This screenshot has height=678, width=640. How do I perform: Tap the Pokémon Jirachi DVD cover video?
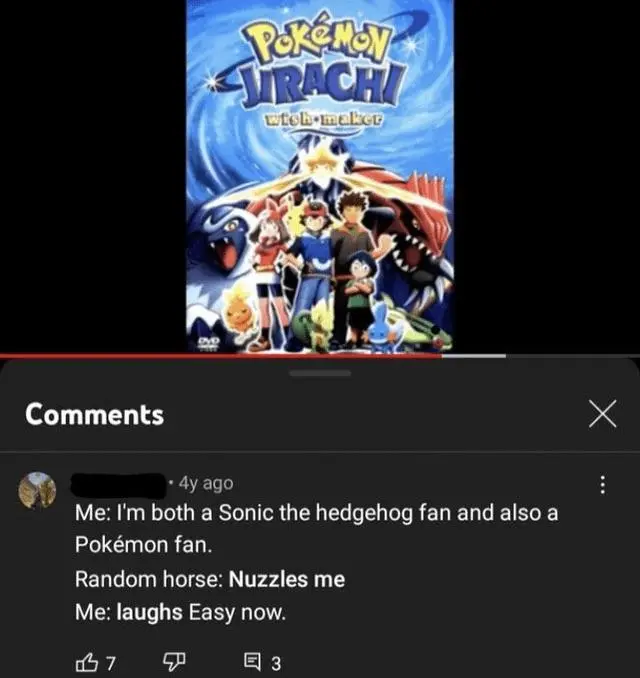[320, 176]
